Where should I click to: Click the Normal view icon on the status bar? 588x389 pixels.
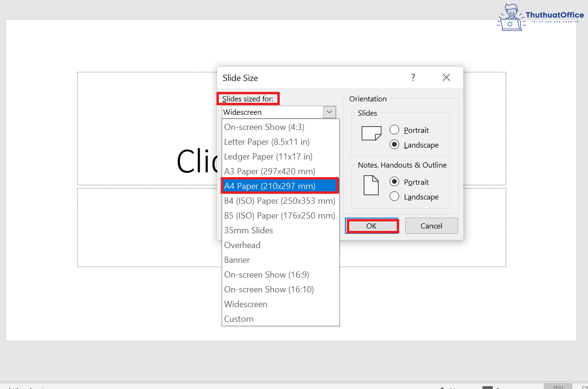coord(558,387)
